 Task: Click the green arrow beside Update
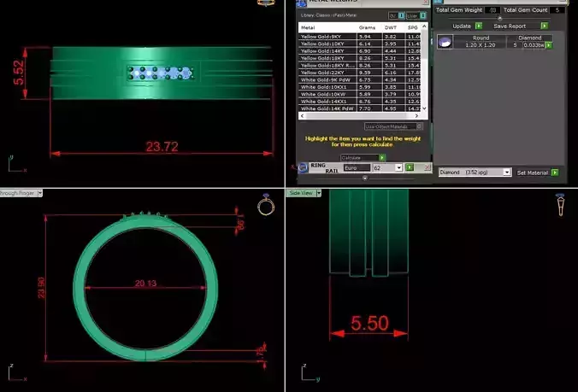479,26
